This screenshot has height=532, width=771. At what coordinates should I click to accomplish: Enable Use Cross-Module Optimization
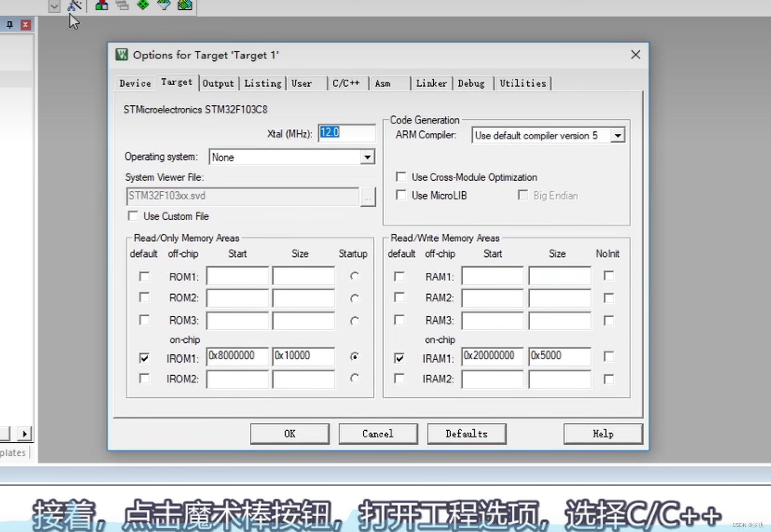(x=401, y=177)
